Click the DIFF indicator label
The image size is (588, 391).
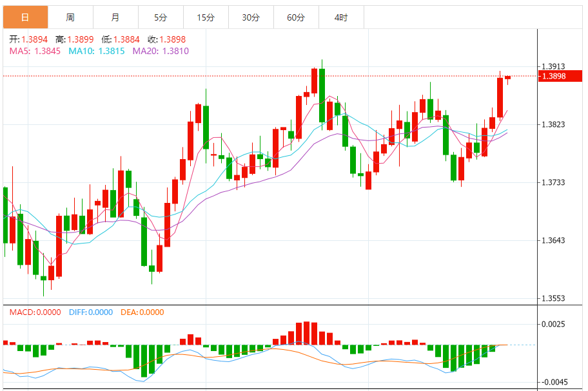[x=92, y=312]
